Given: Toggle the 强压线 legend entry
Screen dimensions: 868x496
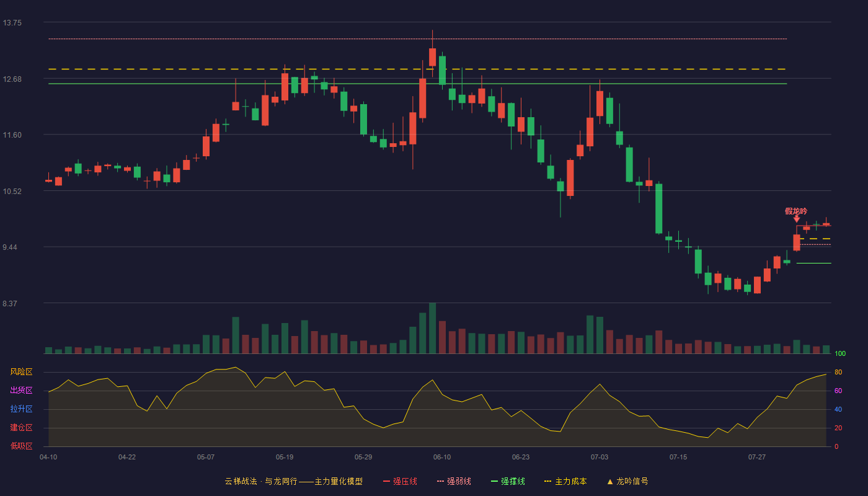Looking at the screenshot, I should (400, 481).
